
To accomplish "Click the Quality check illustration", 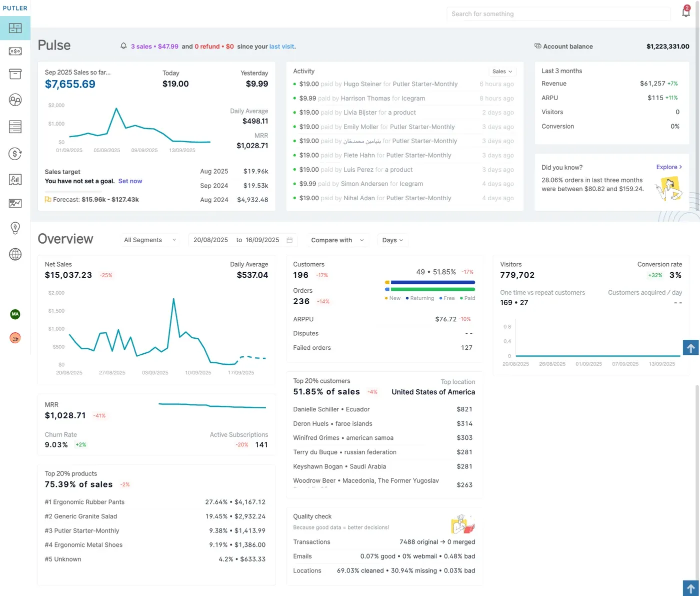I will pyautogui.click(x=463, y=524).
